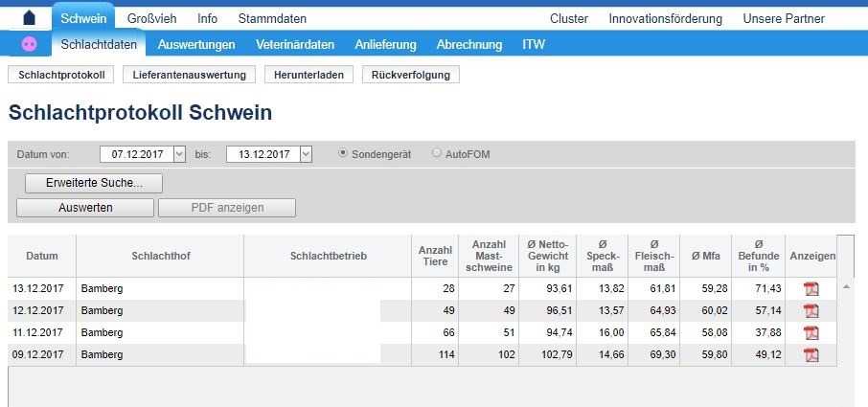Switch to the Auswertungen tab

pos(196,44)
